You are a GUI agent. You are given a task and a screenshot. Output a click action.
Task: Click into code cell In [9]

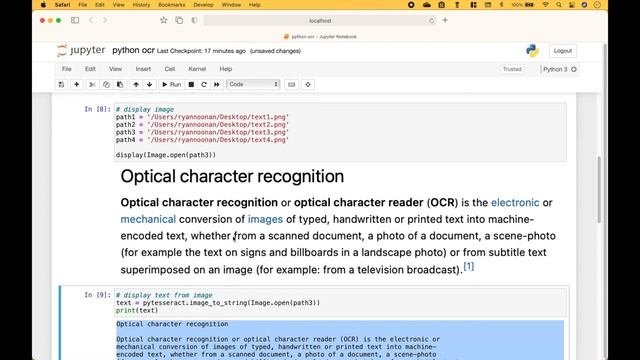click(x=340, y=302)
